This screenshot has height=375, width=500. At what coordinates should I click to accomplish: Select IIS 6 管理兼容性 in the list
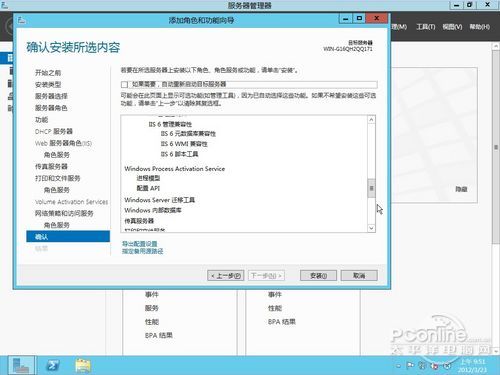click(170, 124)
